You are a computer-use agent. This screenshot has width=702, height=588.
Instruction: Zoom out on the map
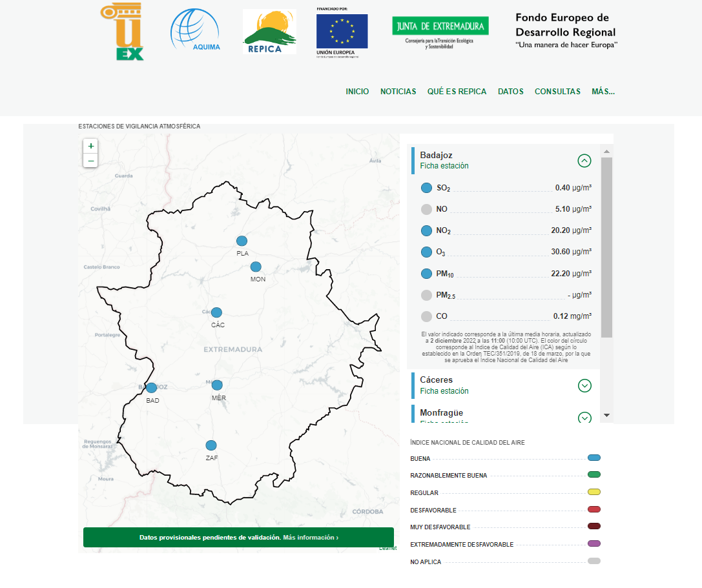pyautogui.click(x=90, y=160)
